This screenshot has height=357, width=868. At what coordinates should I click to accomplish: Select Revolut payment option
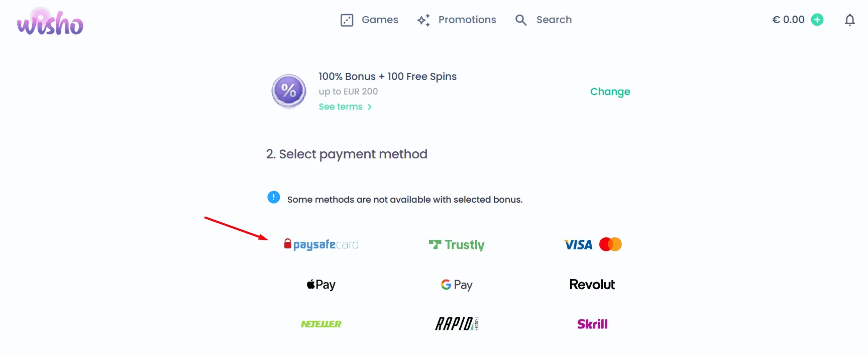point(592,284)
